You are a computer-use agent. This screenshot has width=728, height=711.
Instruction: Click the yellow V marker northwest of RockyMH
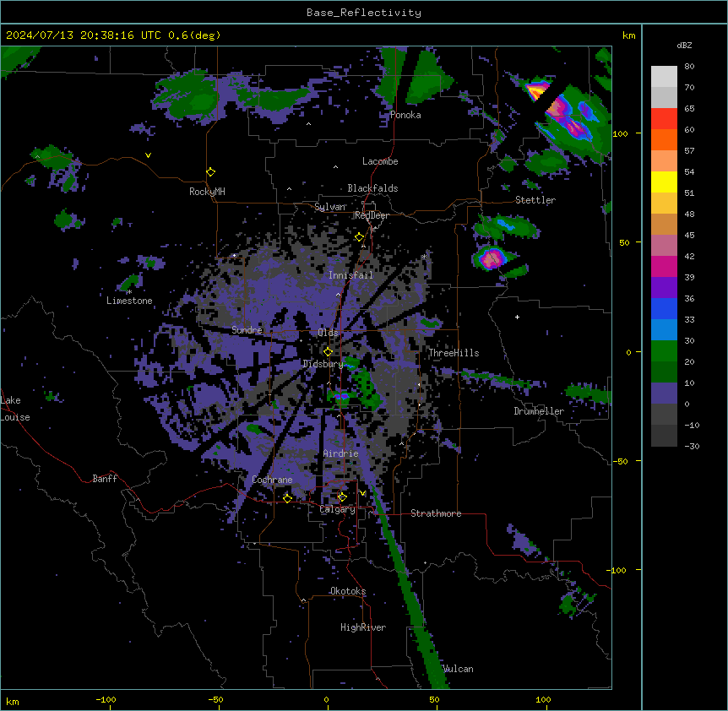click(148, 155)
